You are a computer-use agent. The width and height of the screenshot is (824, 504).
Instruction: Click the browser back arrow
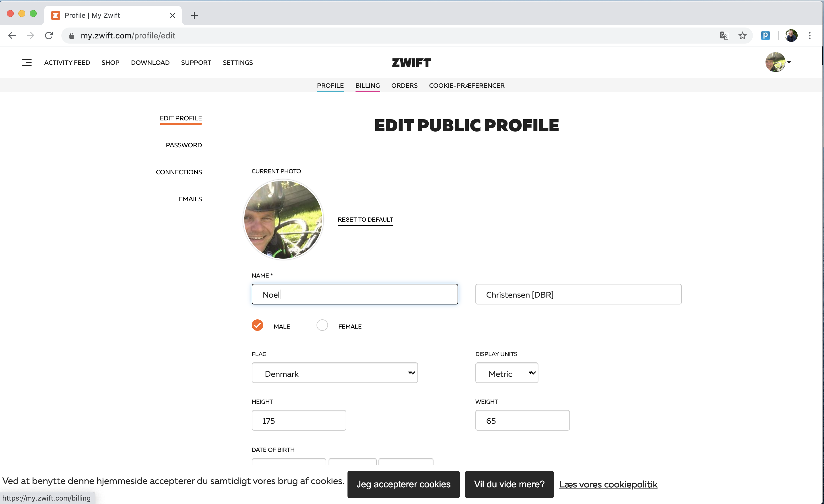pos(12,36)
